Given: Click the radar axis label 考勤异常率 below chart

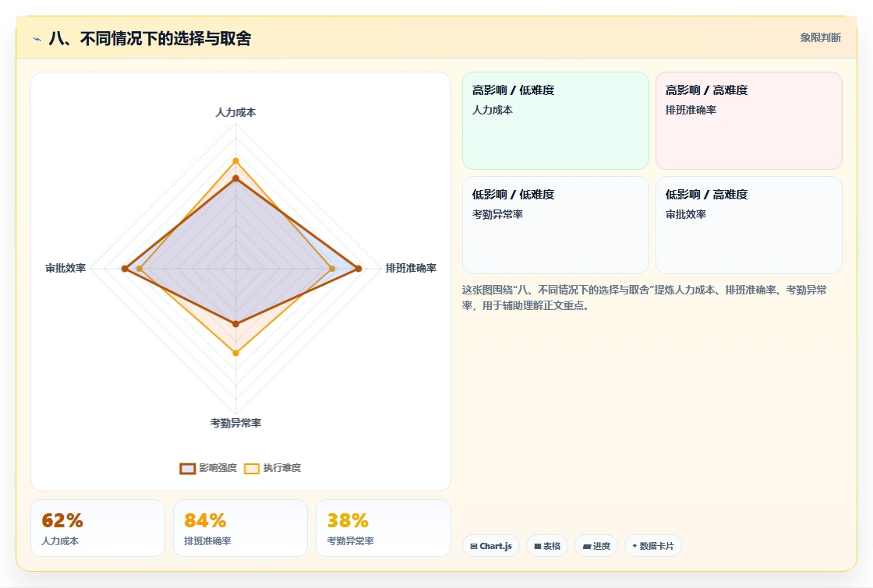Looking at the screenshot, I should click(x=235, y=423).
